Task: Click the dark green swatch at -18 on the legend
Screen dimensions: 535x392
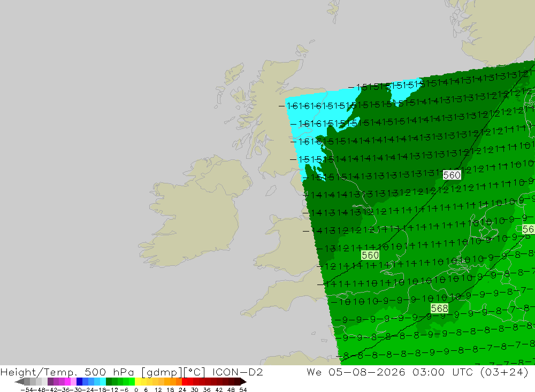Action: pyautogui.click(x=109, y=381)
